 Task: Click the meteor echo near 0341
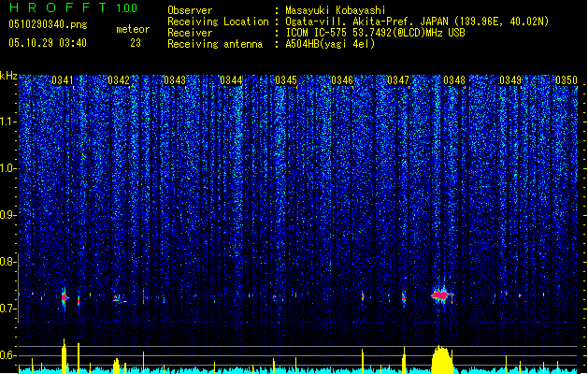[x=64, y=298]
